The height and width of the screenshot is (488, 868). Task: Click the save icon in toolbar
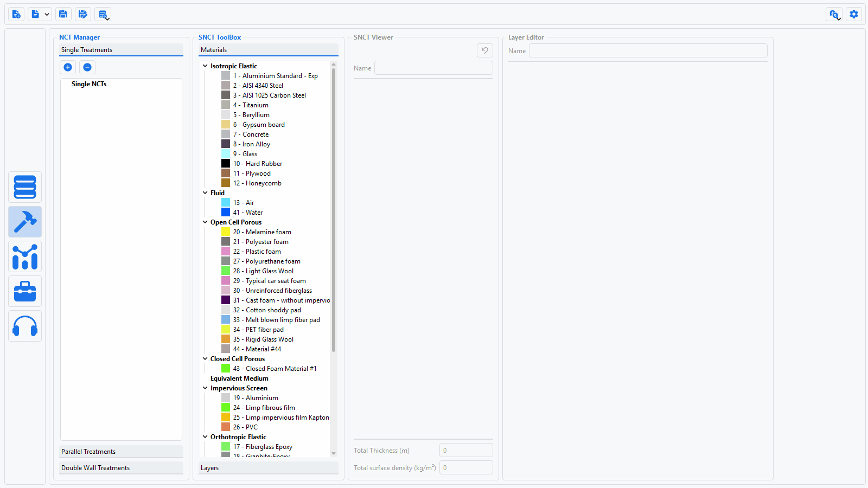(x=63, y=14)
